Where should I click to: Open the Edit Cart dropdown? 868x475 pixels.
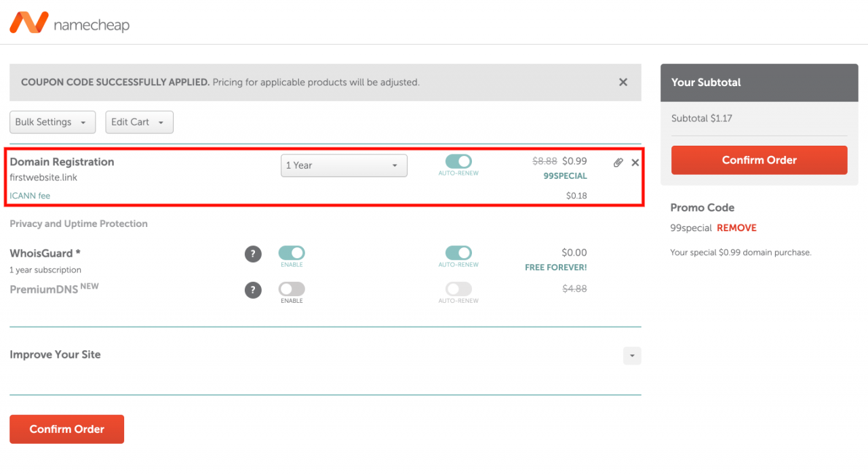pyautogui.click(x=139, y=122)
